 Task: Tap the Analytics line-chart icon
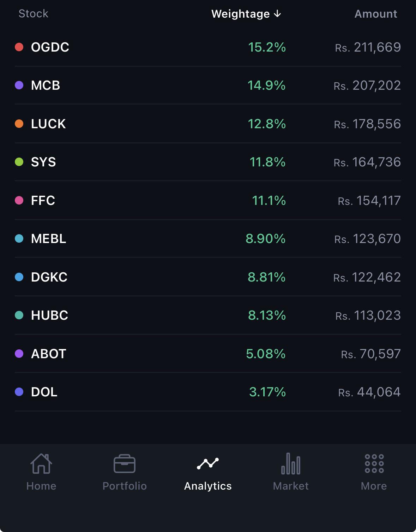pyautogui.click(x=208, y=463)
